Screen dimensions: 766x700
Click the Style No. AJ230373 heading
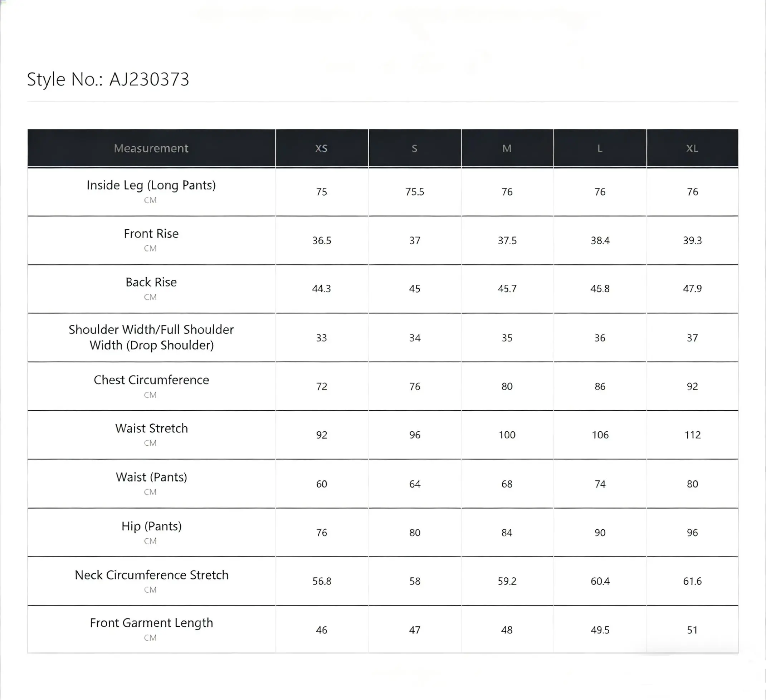(108, 79)
